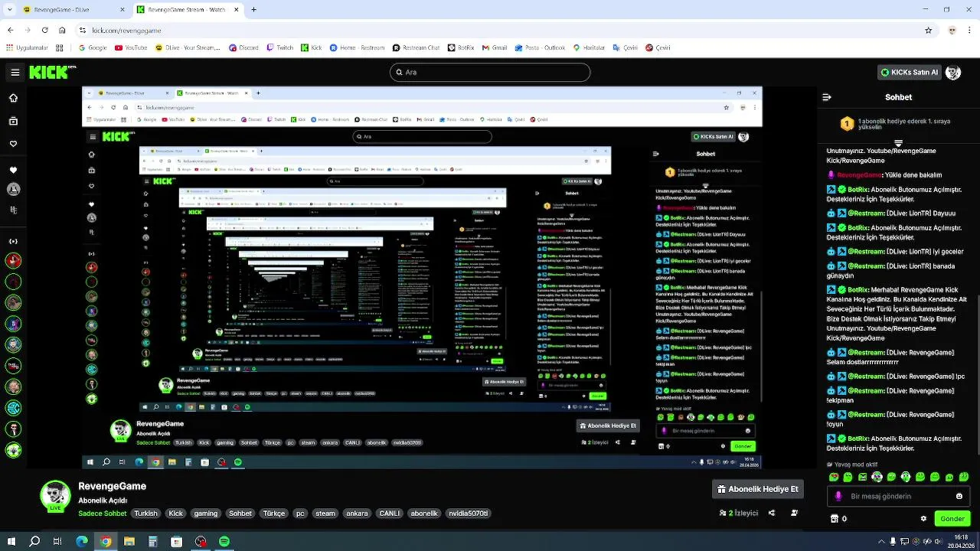Click the Chrome address bar URL
Viewport: 980px width, 551px height.
[126, 31]
